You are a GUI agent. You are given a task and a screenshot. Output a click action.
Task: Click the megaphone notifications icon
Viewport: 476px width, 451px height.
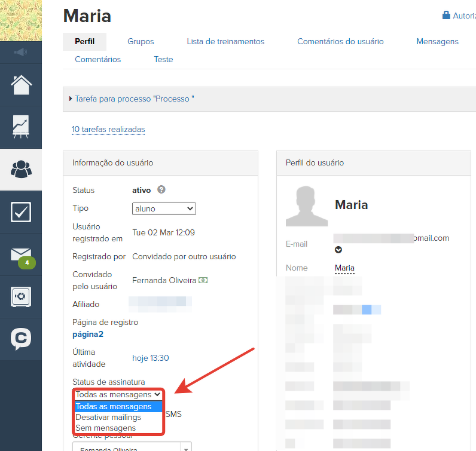coord(21,53)
